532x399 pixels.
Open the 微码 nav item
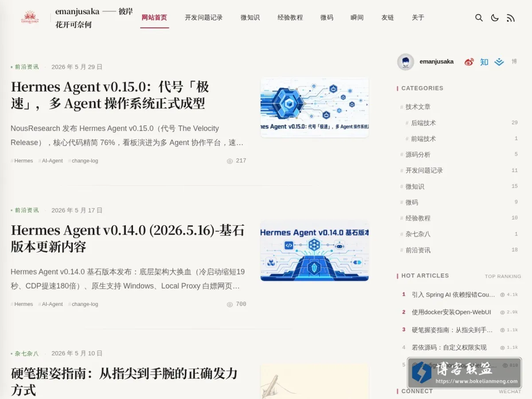click(x=327, y=18)
